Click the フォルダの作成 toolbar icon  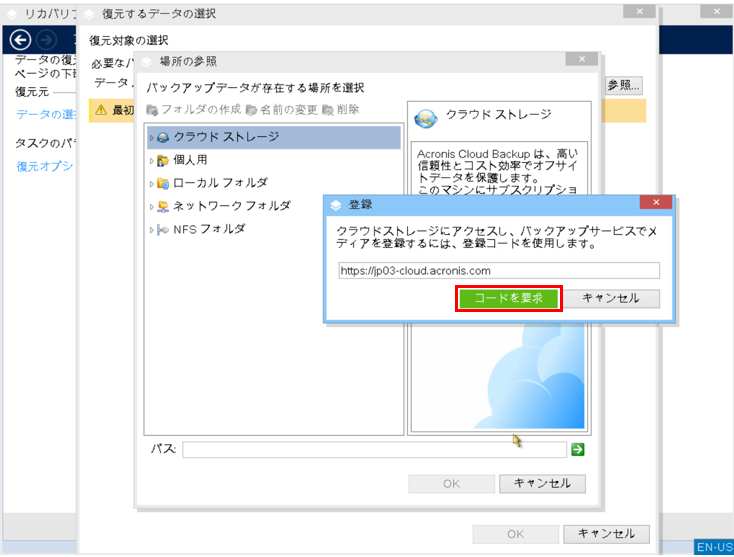click(152, 110)
